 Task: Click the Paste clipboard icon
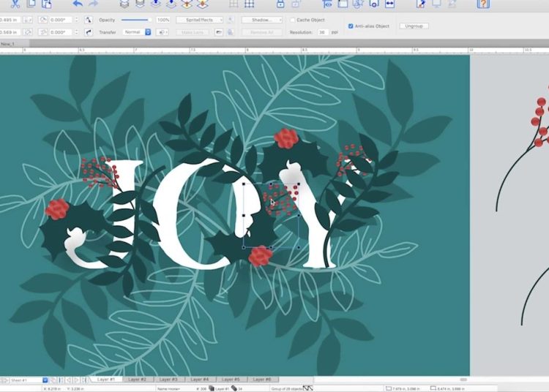(x=48, y=4)
